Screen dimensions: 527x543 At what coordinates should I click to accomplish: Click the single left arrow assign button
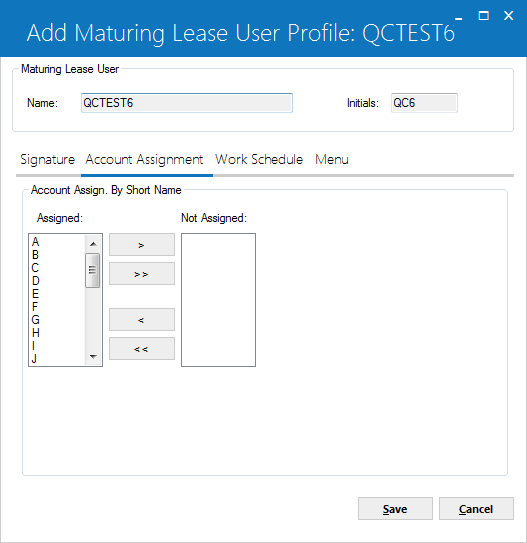pyautogui.click(x=142, y=320)
